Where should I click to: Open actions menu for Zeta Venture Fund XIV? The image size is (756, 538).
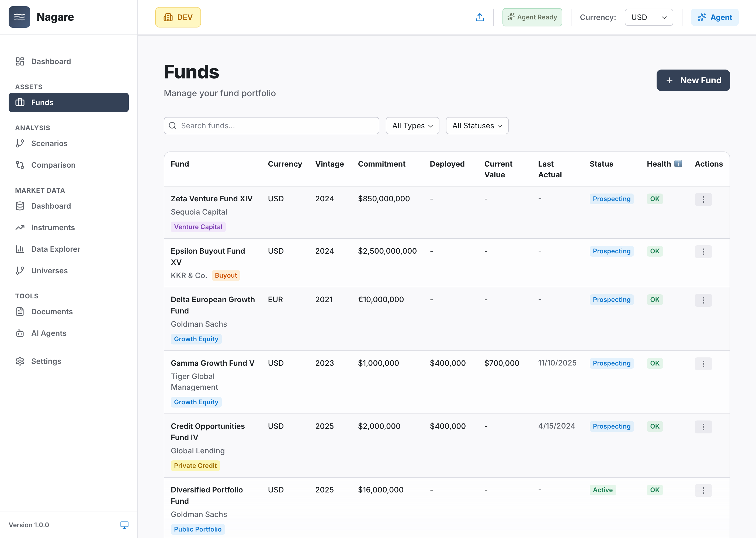(x=703, y=199)
